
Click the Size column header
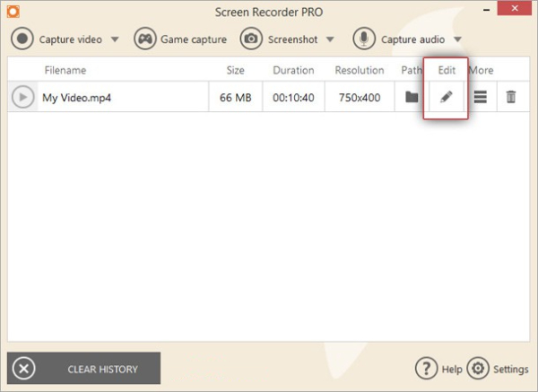pyautogui.click(x=235, y=70)
